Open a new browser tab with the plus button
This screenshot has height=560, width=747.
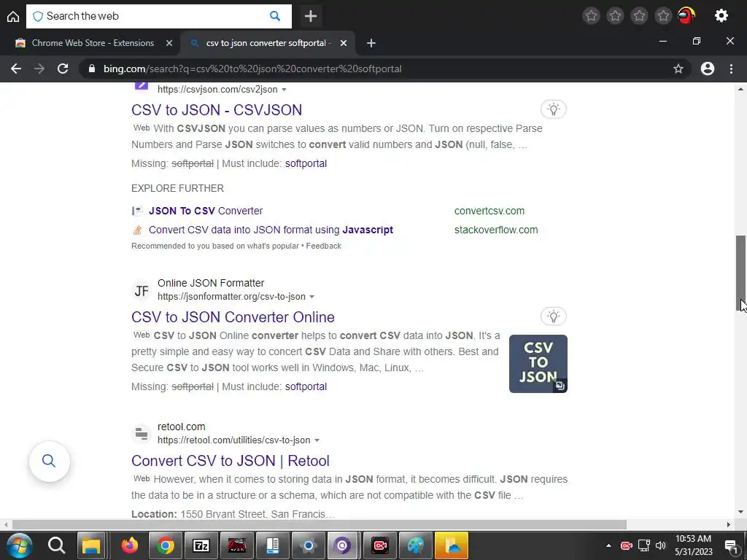click(371, 43)
